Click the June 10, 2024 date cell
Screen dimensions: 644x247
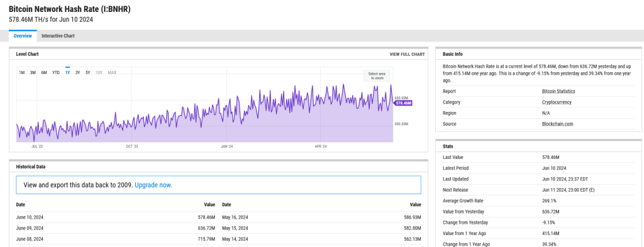(x=30, y=217)
